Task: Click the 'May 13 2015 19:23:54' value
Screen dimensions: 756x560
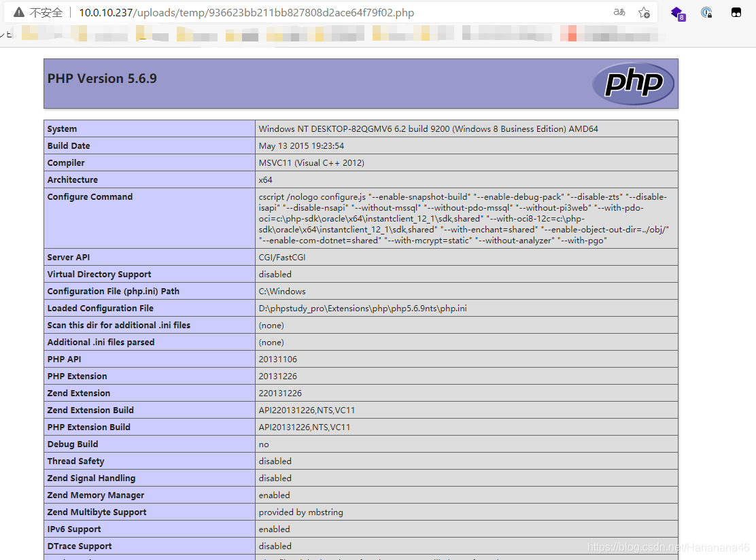Action: click(x=301, y=145)
